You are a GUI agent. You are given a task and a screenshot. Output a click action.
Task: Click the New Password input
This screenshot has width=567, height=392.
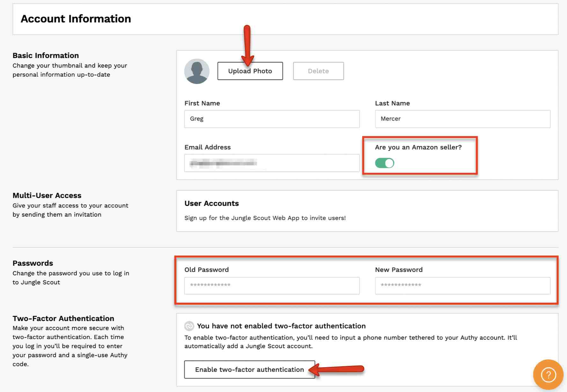pyautogui.click(x=462, y=285)
